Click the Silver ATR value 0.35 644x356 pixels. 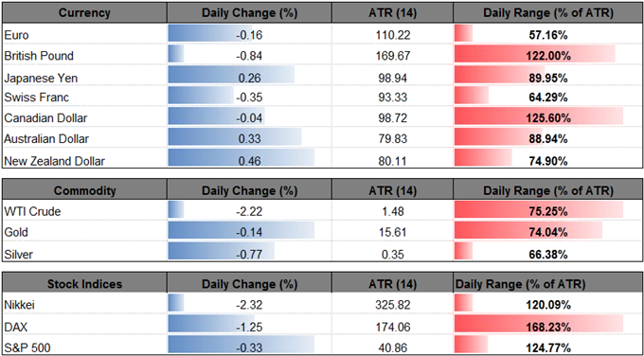tap(392, 254)
